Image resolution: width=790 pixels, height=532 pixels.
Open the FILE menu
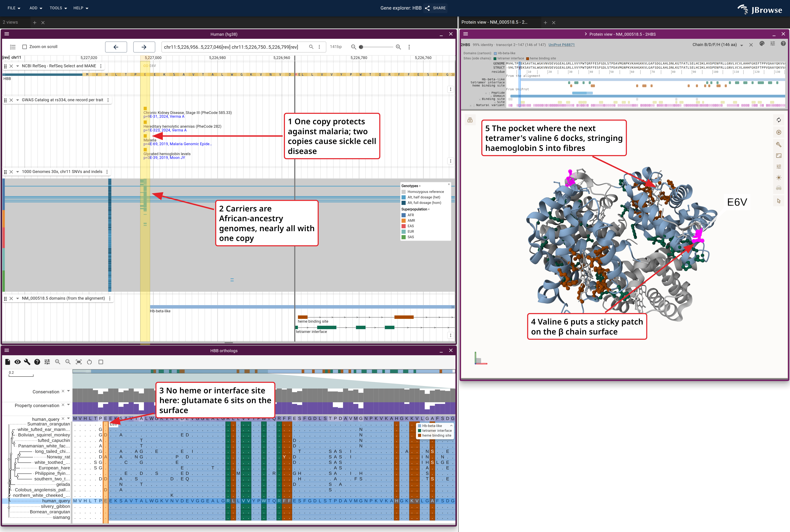coord(14,8)
